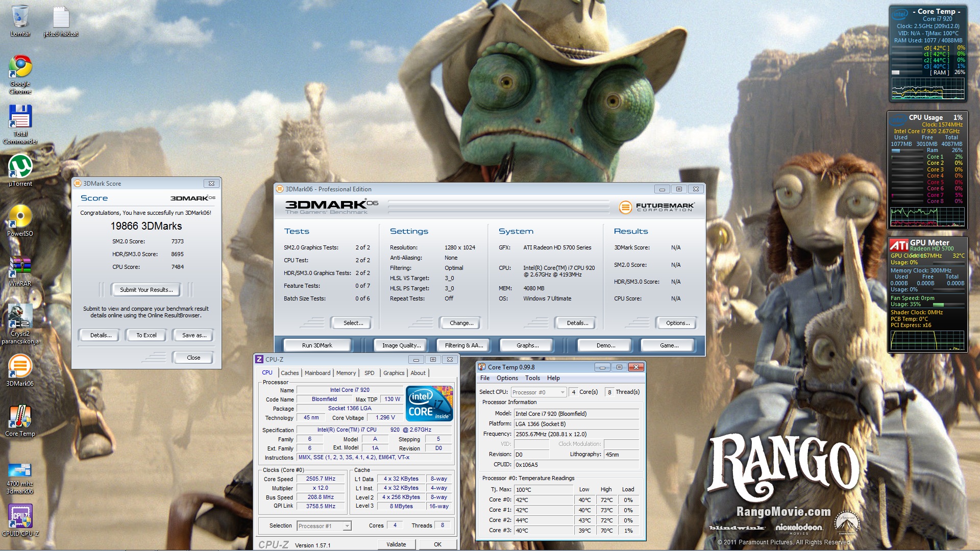This screenshot has height=551, width=980.
Task: Start benchmark with Run 3DMark
Action: (317, 345)
